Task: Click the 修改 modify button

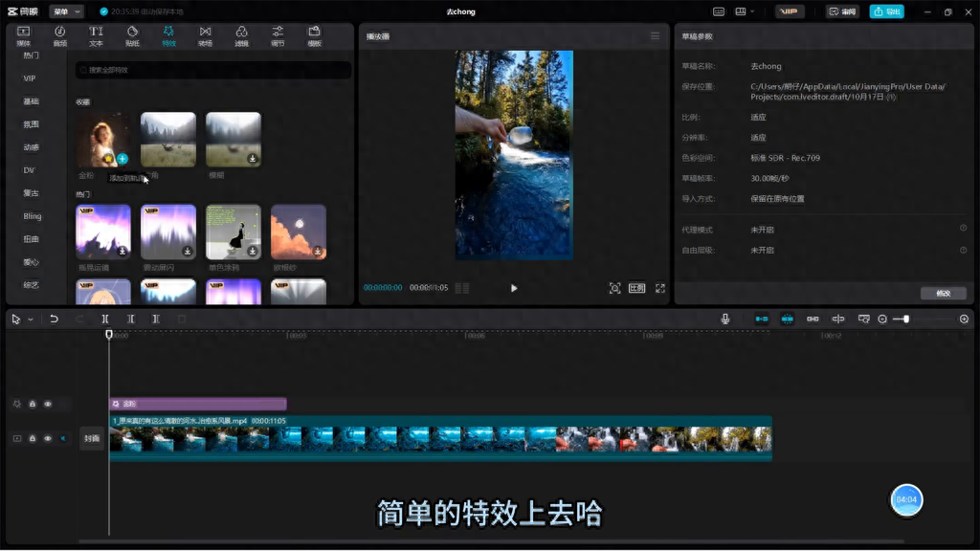Action: pyautogui.click(x=943, y=293)
